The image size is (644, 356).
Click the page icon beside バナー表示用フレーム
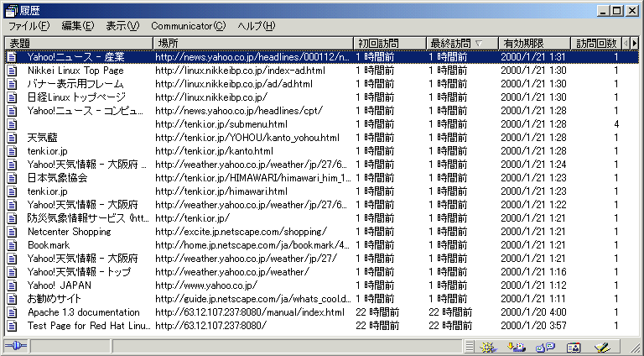[x=13, y=84]
